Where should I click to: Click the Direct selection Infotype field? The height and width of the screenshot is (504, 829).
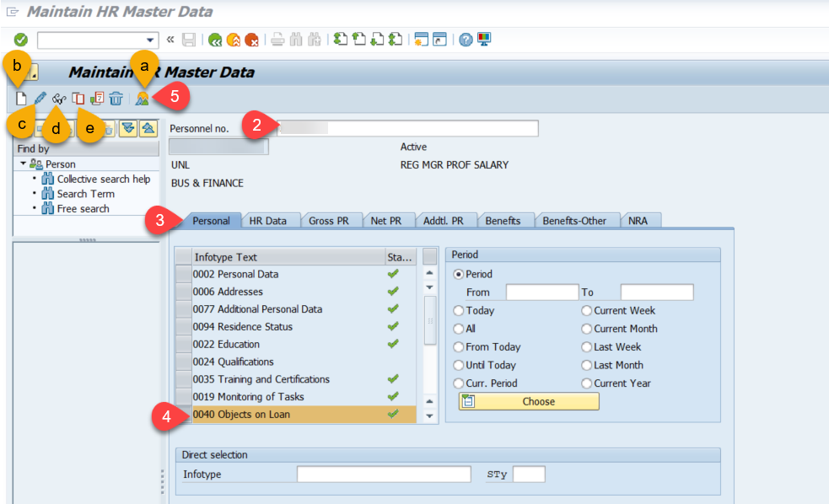pyautogui.click(x=384, y=475)
